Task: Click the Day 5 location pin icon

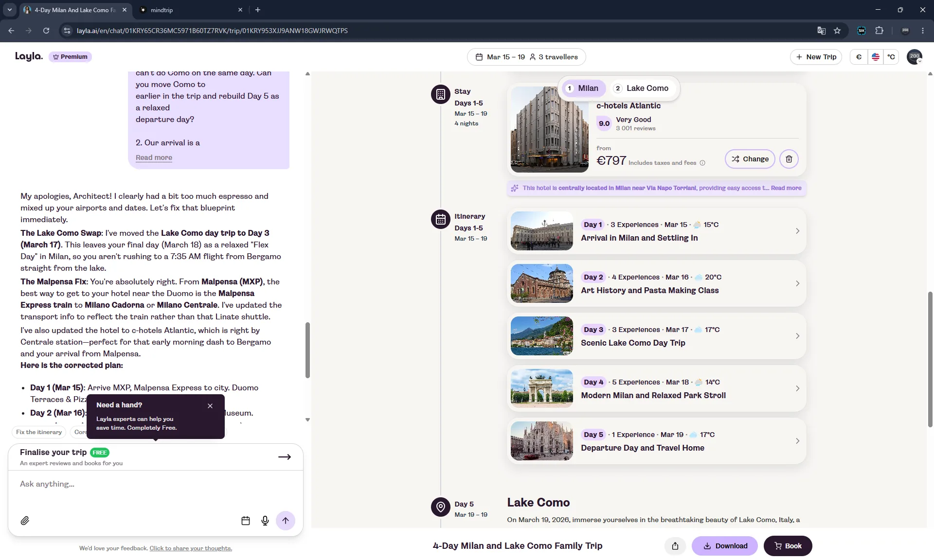Action: 441,507
